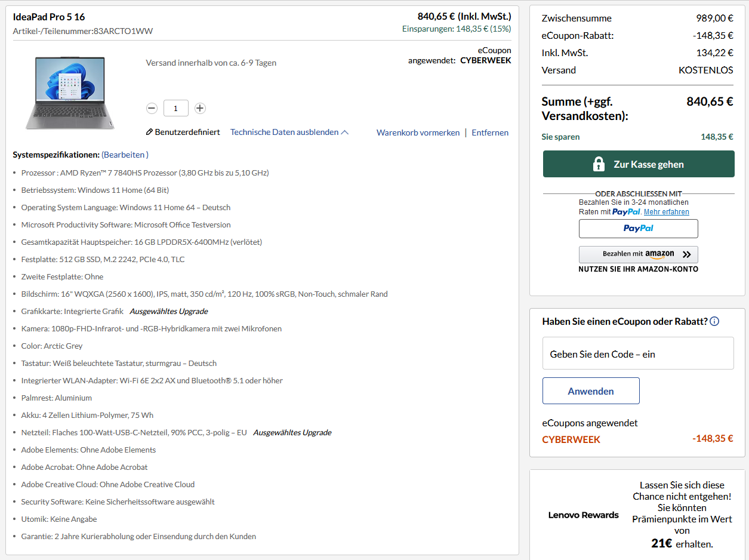Image resolution: width=749 pixels, height=560 pixels.
Task: Click the IdeaPad Pro 5 16 laptop thumbnail
Action: pos(70,92)
